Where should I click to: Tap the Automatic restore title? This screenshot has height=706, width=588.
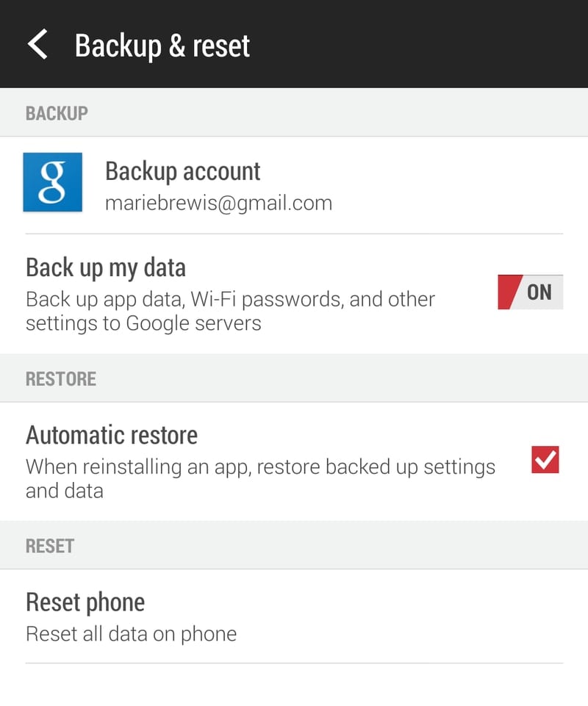112,435
